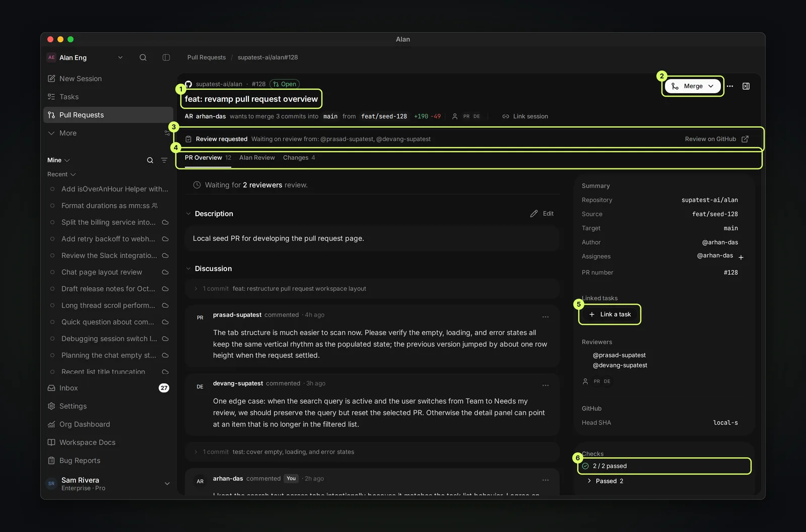This screenshot has width=806, height=532.
Task: Search sessions using the Mine row magnifier
Action: pos(150,160)
